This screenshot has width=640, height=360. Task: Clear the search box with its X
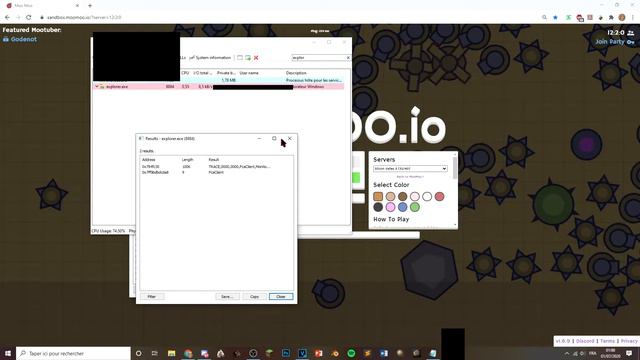pos(348,58)
